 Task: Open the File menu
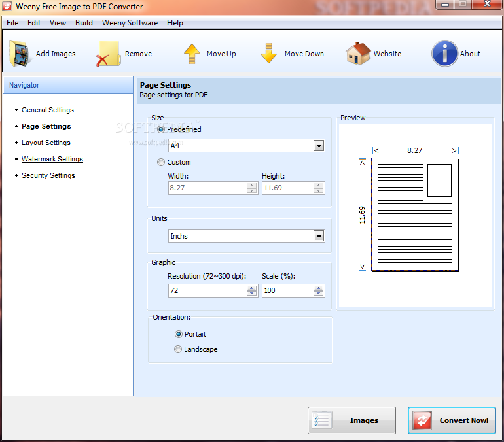12,23
